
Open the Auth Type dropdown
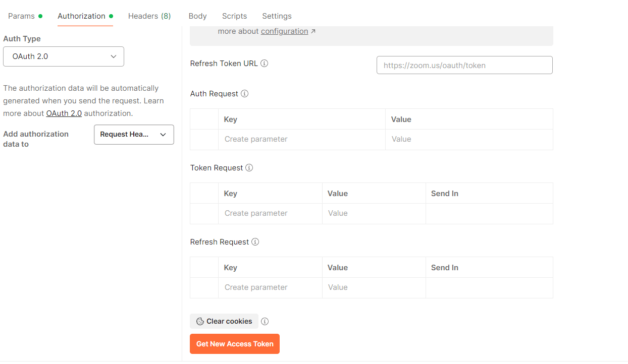click(64, 56)
